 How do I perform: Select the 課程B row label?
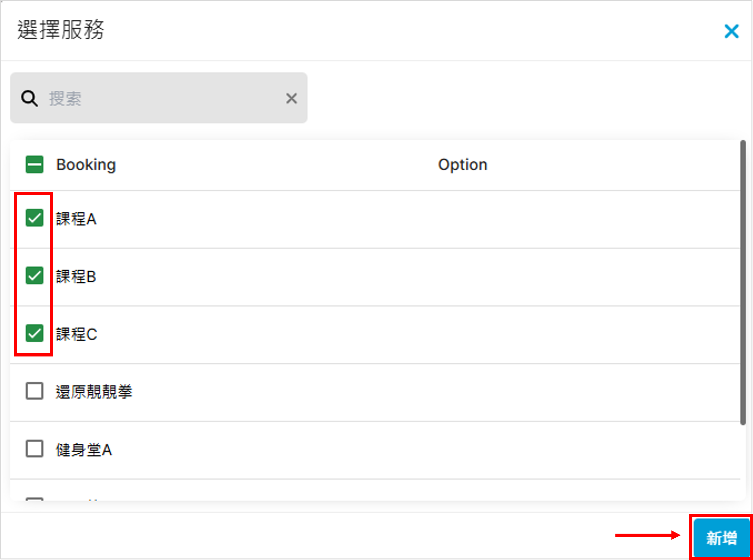pos(76,276)
